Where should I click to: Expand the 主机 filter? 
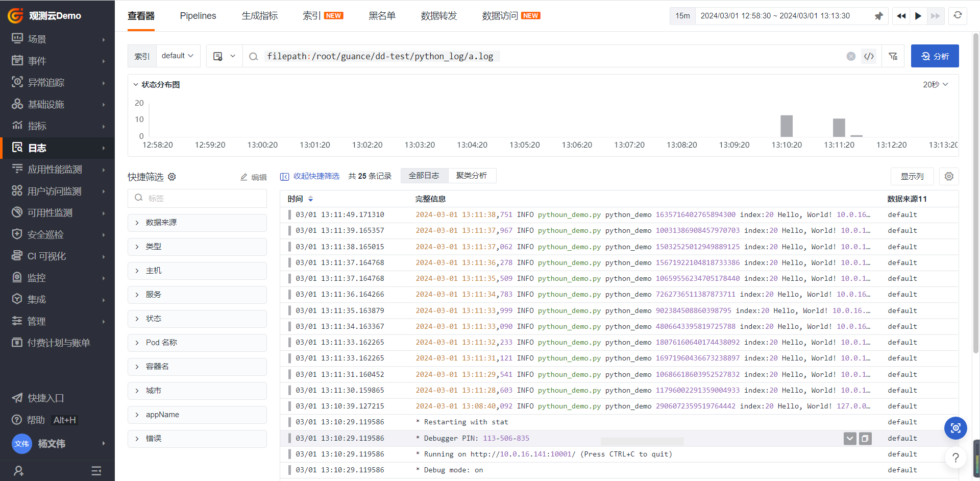click(x=197, y=271)
